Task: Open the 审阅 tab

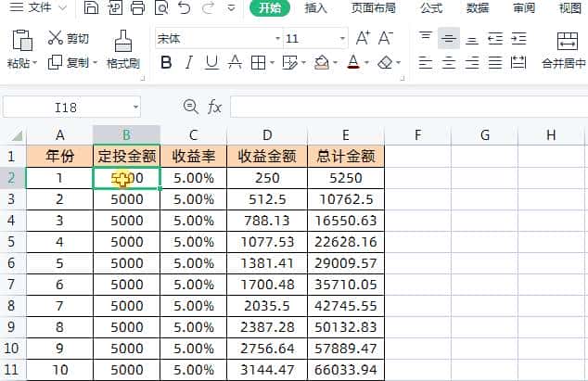Action: 523,7
